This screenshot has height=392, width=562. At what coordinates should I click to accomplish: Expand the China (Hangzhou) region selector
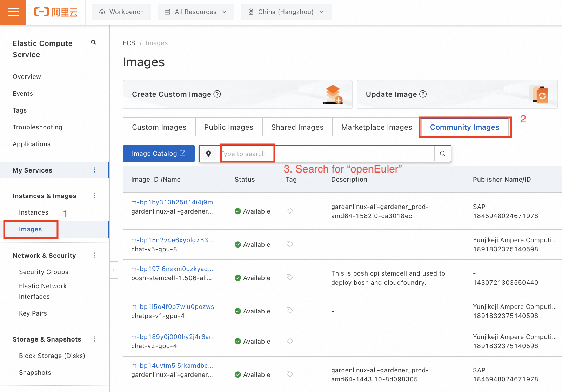click(x=286, y=12)
